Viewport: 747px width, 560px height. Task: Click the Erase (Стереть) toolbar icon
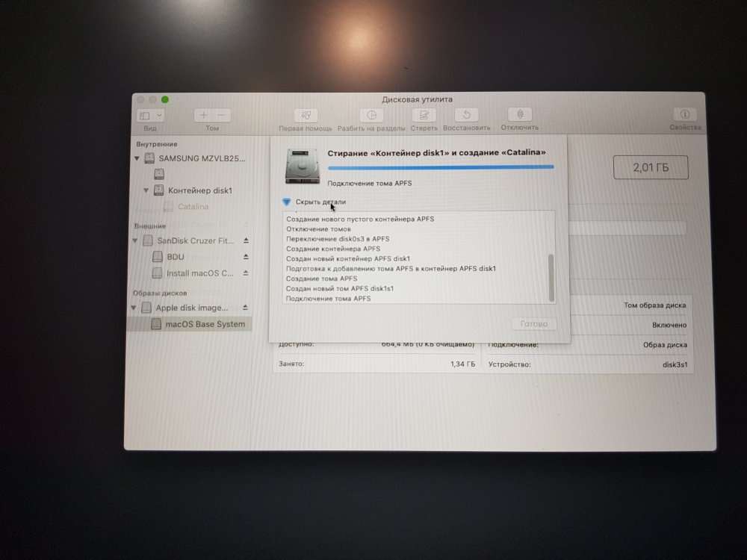coord(424,115)
